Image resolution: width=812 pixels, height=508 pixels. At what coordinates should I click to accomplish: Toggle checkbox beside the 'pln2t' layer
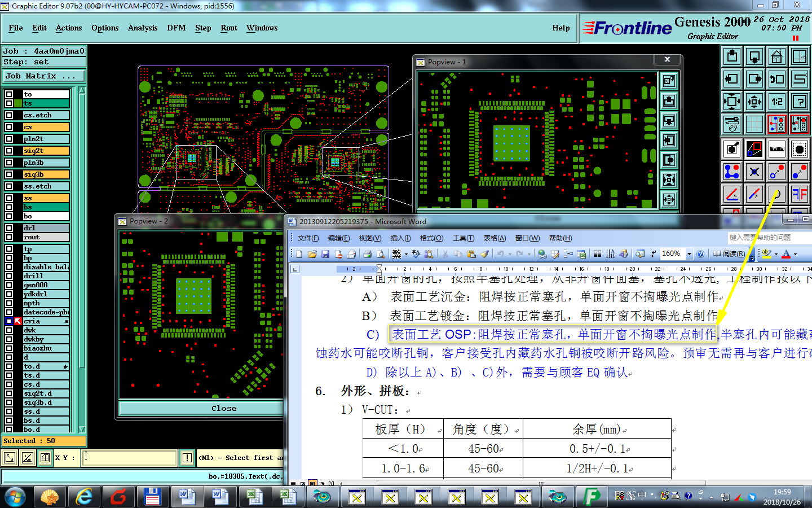tap(9, 139)
